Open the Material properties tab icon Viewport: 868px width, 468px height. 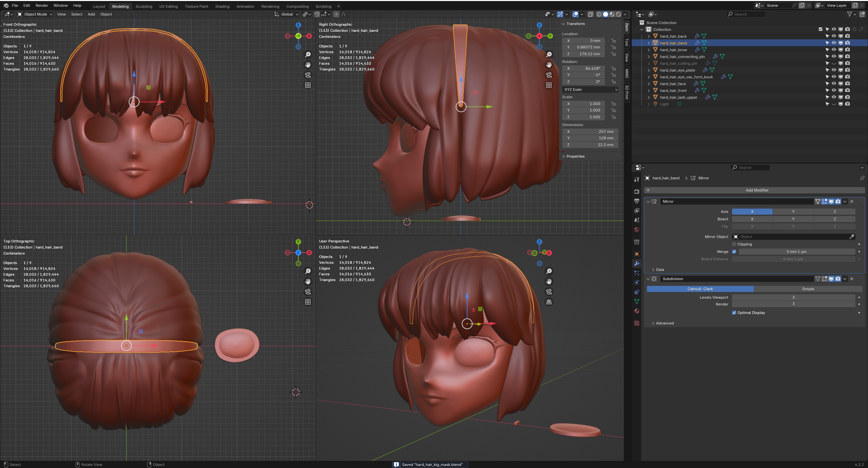pos(636,311)
